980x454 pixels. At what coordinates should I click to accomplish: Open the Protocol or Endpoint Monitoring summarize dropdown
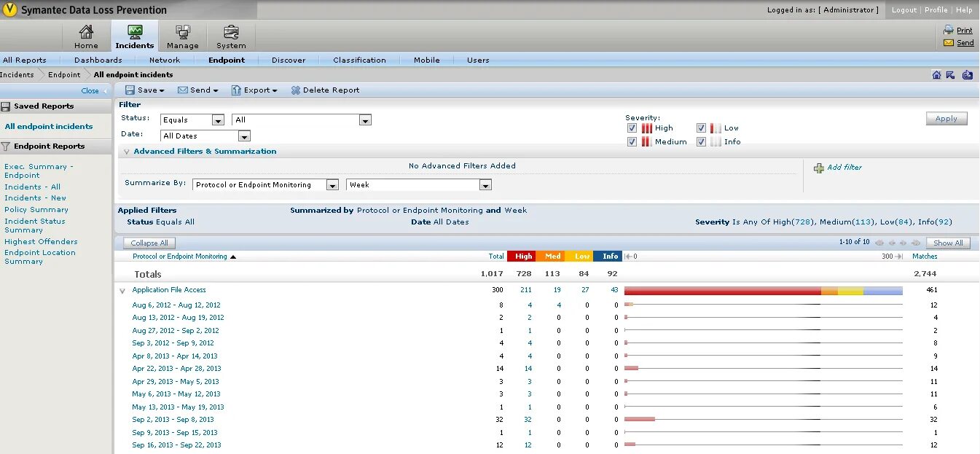tap(266, 185)
